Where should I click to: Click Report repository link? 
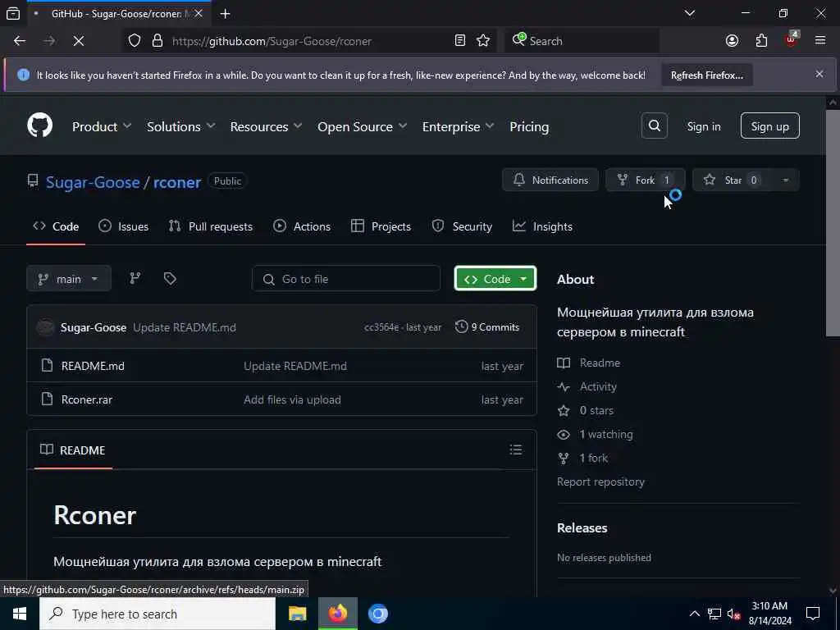600,482
